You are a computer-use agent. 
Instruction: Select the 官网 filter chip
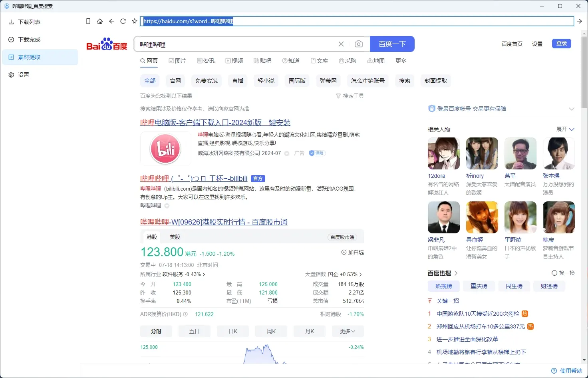[175, 81]
